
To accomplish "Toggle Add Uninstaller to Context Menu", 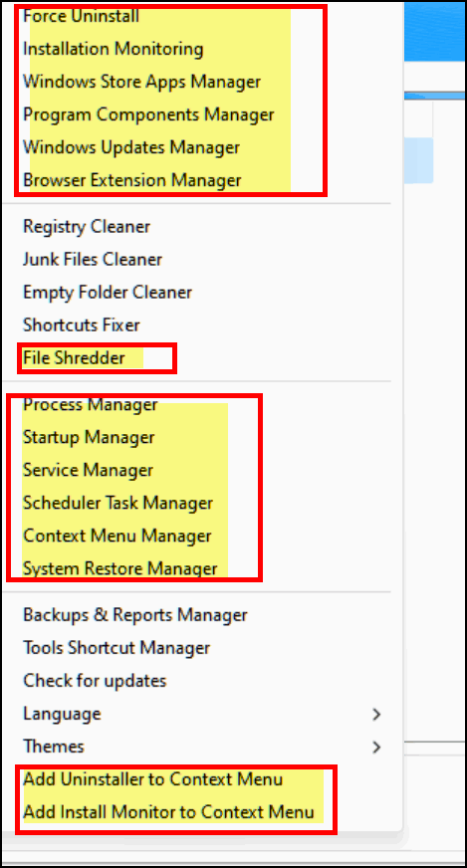I will [153, 779].
